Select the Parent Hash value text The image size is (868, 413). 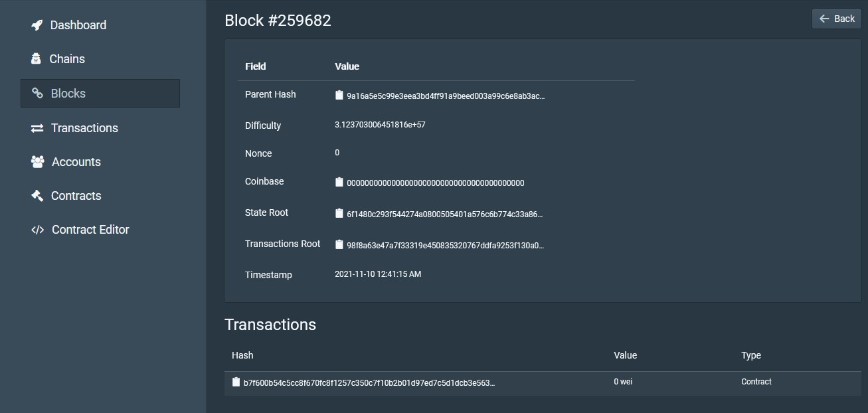click(x=446, y=96)
